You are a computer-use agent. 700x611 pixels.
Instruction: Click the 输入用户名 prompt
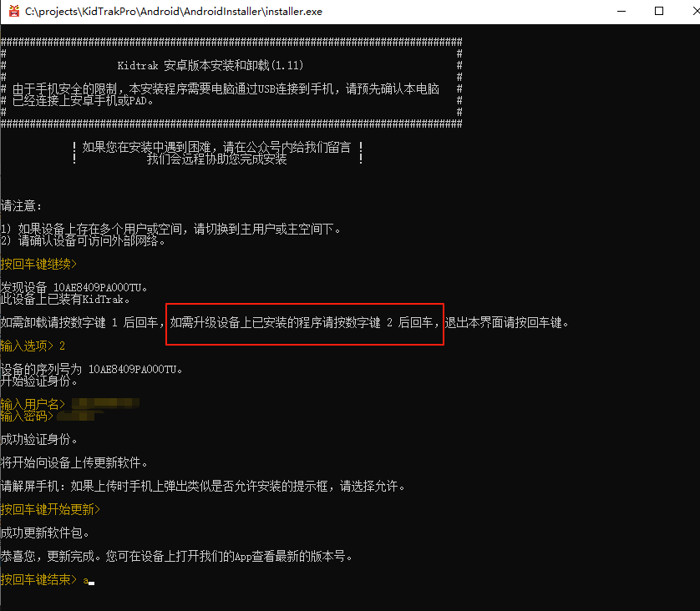point(33,404)
